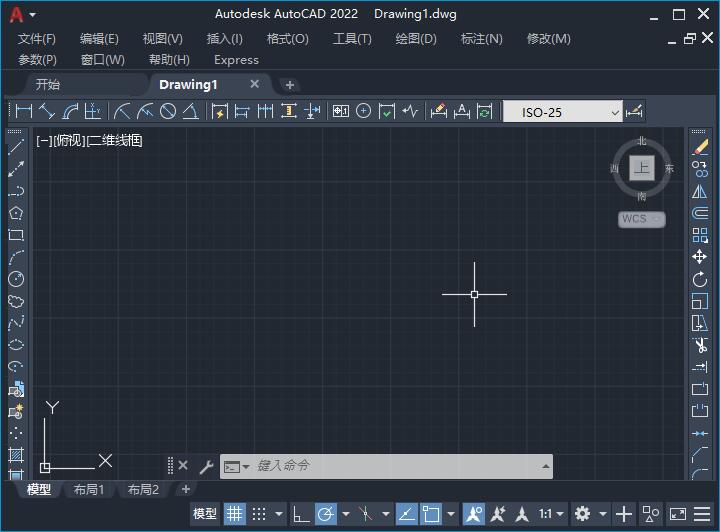Open the 文件(F) menu
720x532 pixels.
tap(37, 39)
